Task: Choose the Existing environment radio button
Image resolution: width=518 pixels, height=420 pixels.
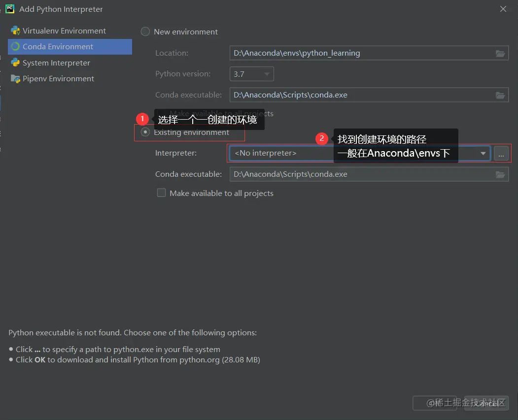Action: [145, 132]
